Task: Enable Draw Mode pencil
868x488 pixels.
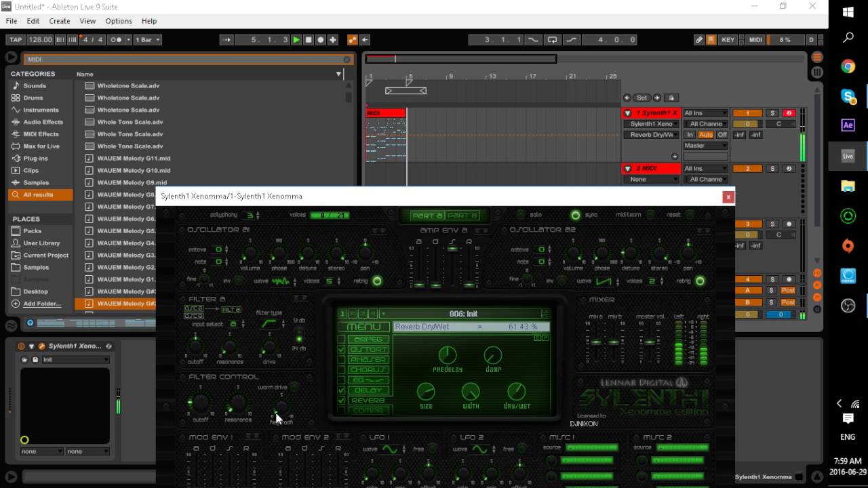Action: (699, 40)
